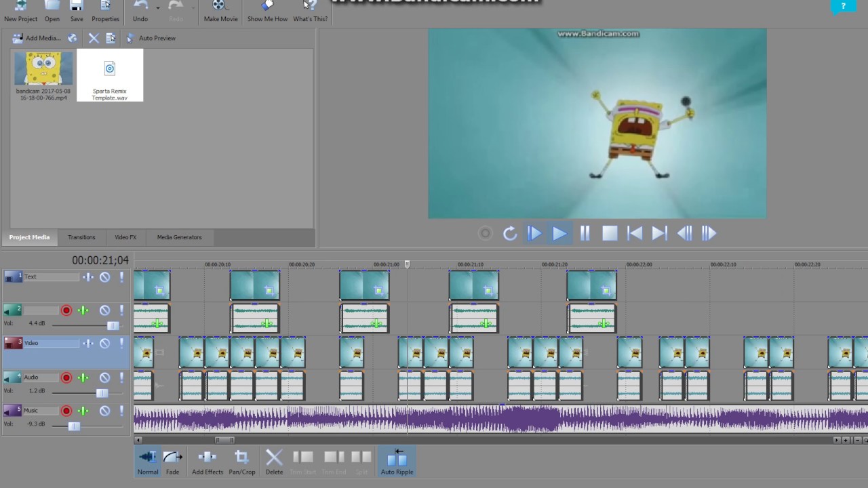868x488 pixels.
Task: Click the Add Effects tool
Action: (x=208, y=462)
